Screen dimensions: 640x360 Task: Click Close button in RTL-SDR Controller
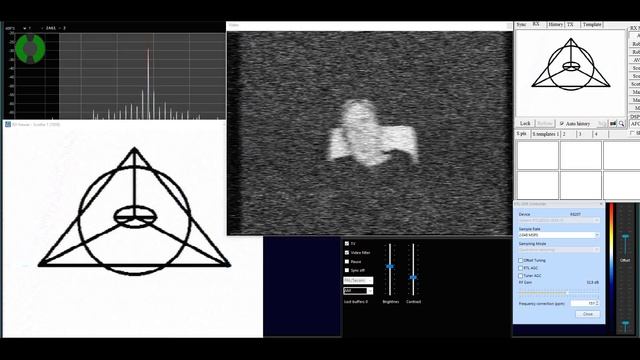point(588,314)
